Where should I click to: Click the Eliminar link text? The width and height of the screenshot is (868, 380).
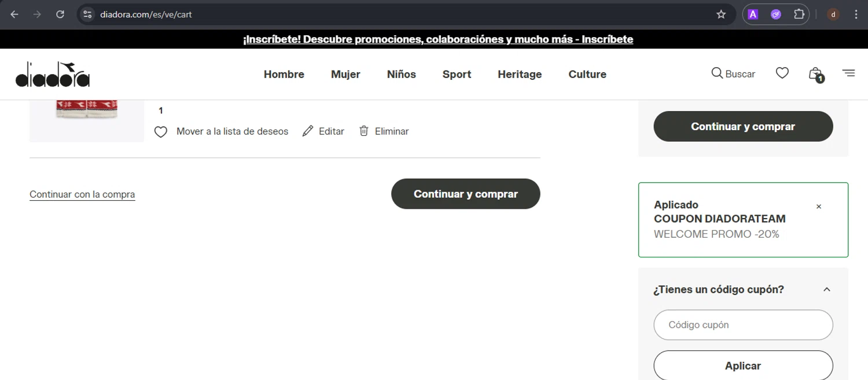(x=392, y=131)
